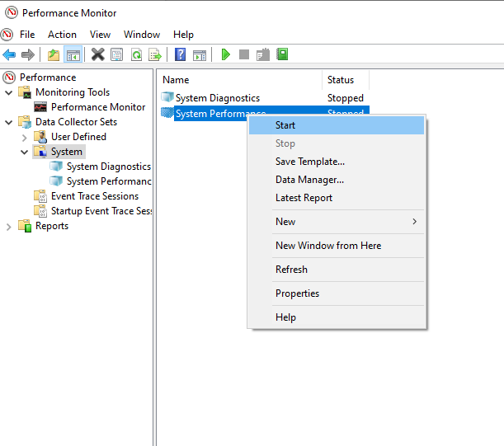The height and width of the screenshot is (446, 504).
Task: Click the Delete X toolbar icon
Action: (x=97, y=54)
